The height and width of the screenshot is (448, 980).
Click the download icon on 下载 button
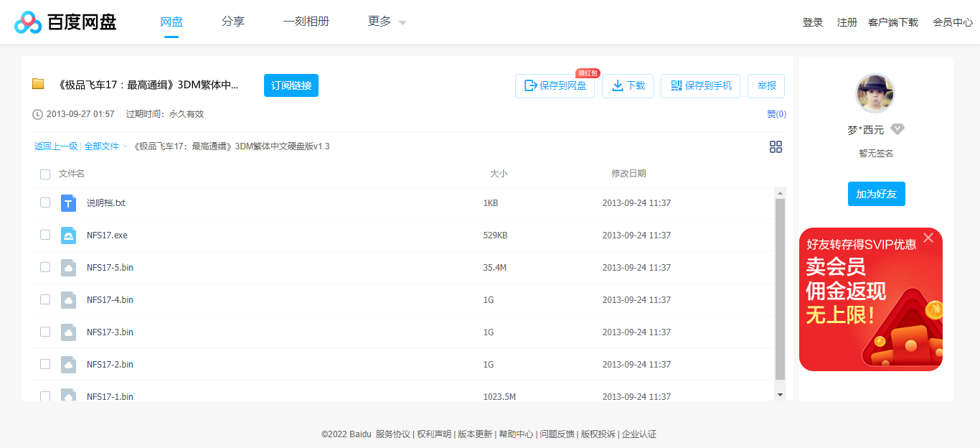[618, 85]
